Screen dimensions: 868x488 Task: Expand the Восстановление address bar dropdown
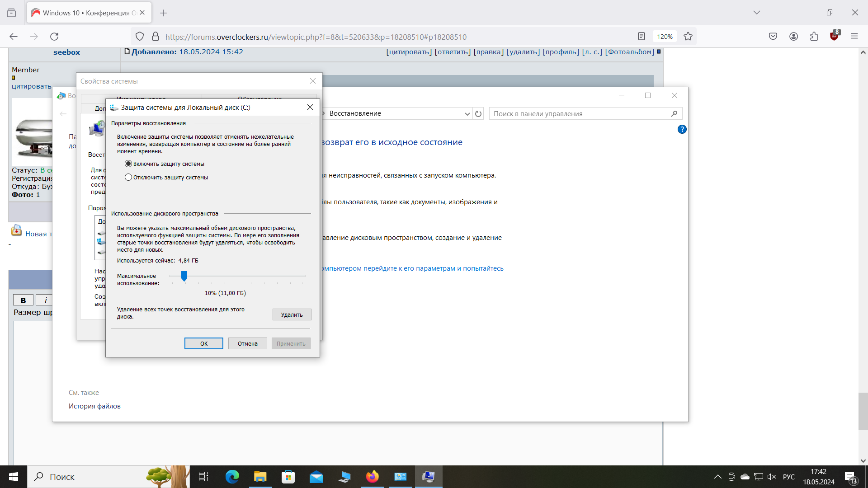coord(467,114)
